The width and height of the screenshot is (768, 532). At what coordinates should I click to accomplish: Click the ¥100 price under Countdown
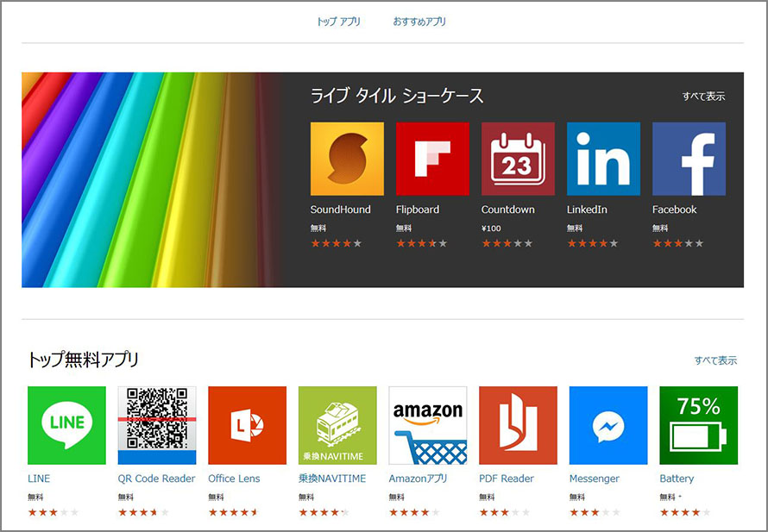pyautogui.click(x=491, y=228)
